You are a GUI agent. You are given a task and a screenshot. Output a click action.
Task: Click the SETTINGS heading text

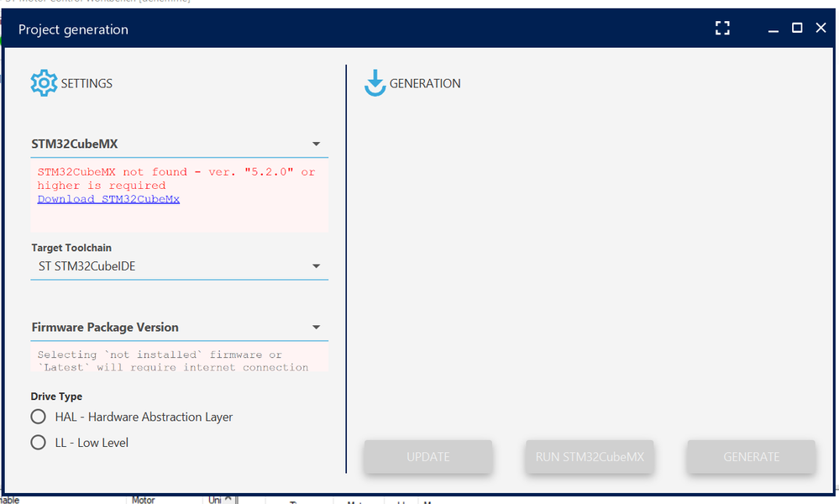coord(87,83)
